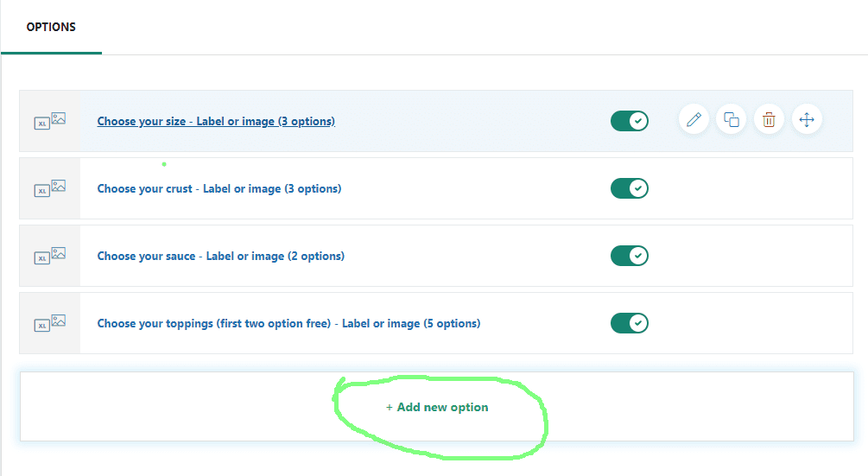Toggle off the Choose your crust option
Image resolution: width=868 pixels, height=476 pixels.
click(x=630, y=188)
